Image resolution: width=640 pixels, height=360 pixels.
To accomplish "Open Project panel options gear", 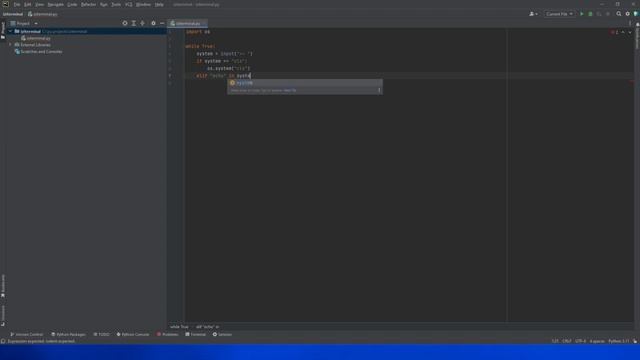I will tap(153, 23).
